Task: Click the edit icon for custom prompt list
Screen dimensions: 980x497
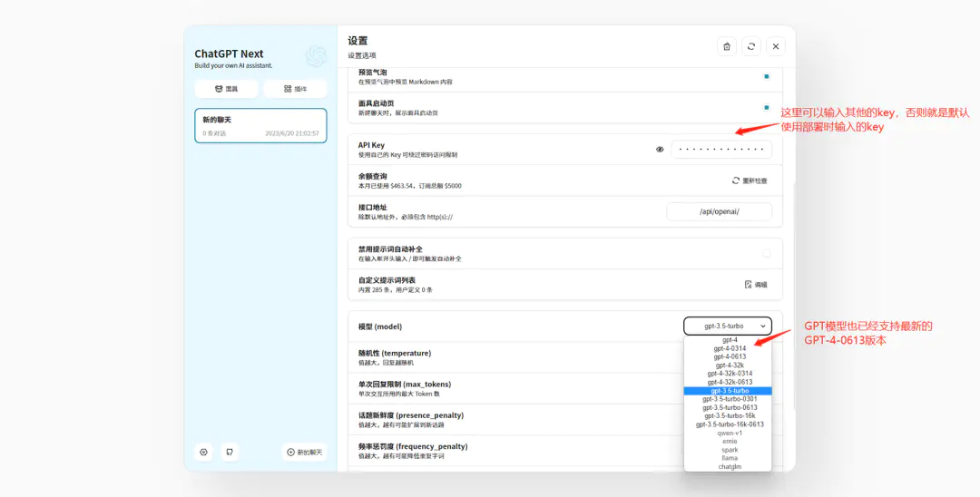Action: point(749,284)
